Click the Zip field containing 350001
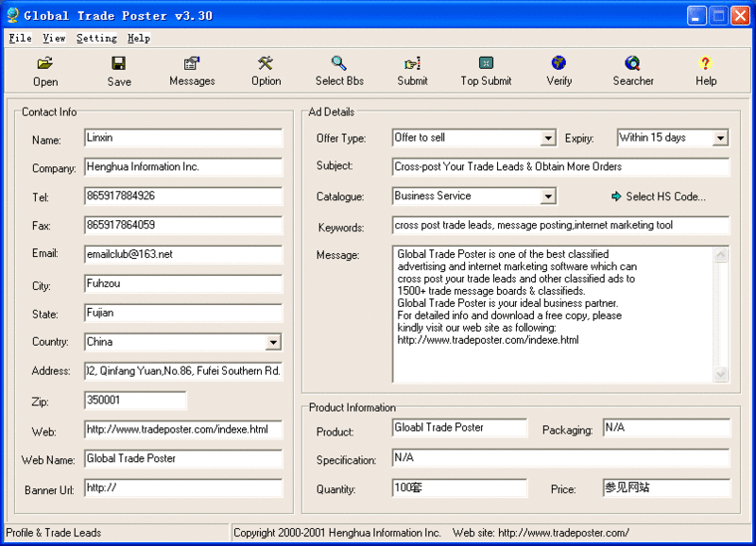The image size is (756, 546). pyautogui.click(x=135, y=401)
